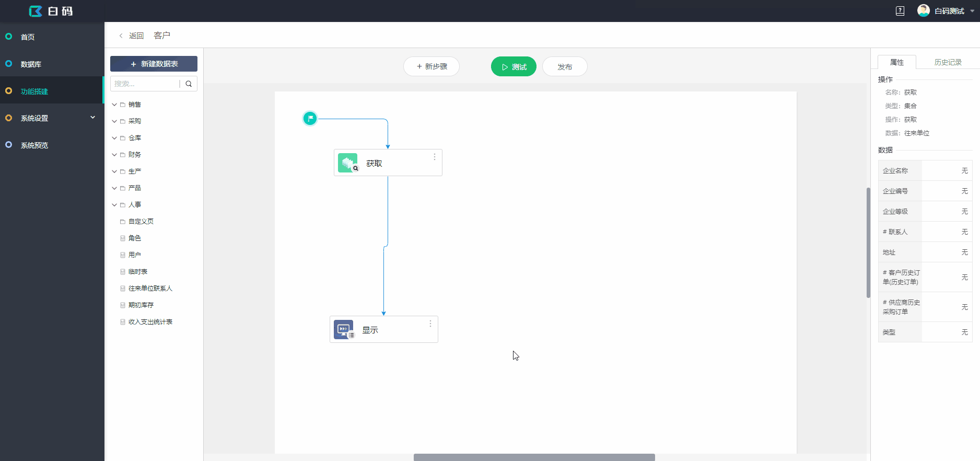Switch to the 历史记录 tab

click(x=948, y=62)
